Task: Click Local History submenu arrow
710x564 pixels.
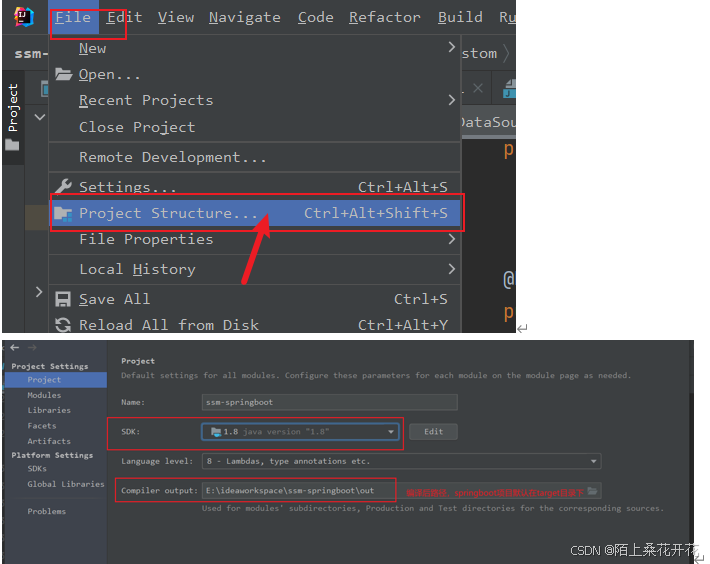Action: pyautogui.click(x=451, y=269)
